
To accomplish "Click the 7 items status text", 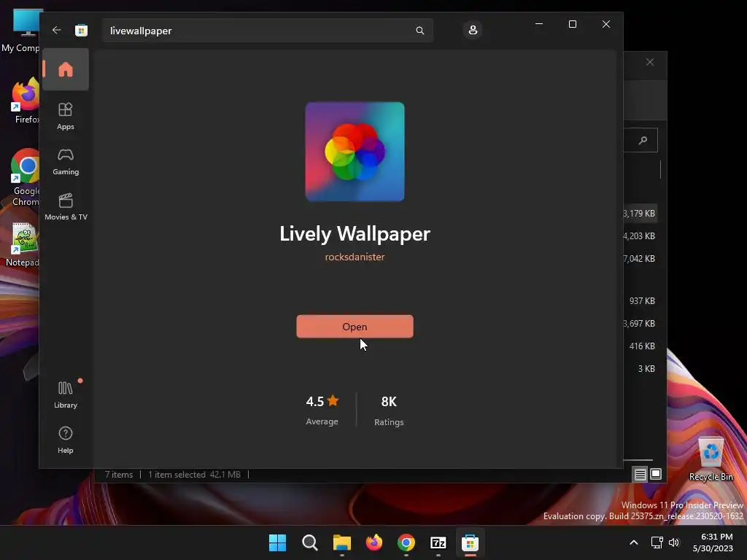I will (x=119, y=475).
